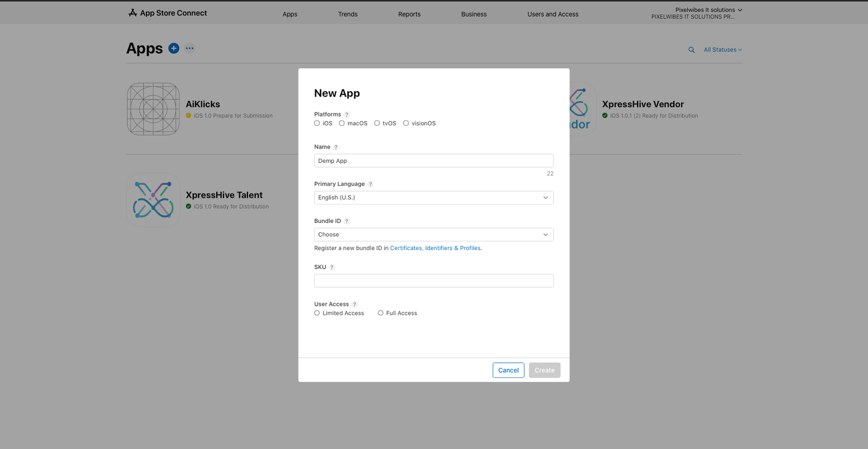Open Certificates, Identifiers & Profiles link

[x=436, y=248]
